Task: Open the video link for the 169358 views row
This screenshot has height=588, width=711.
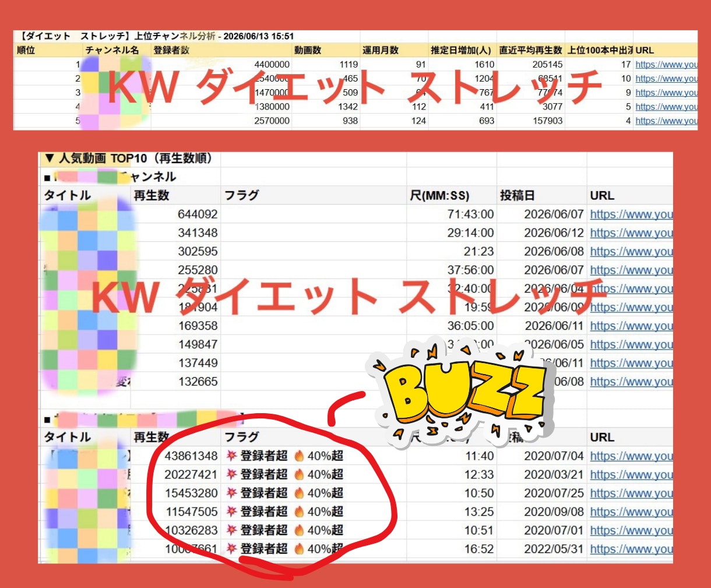Action: [x=631, y=326]
